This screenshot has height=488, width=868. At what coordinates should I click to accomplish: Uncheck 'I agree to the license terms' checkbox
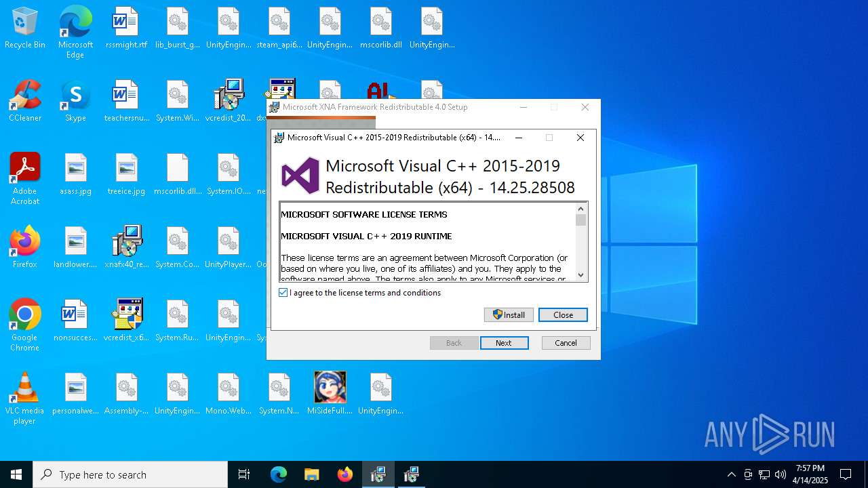(283, 293)
